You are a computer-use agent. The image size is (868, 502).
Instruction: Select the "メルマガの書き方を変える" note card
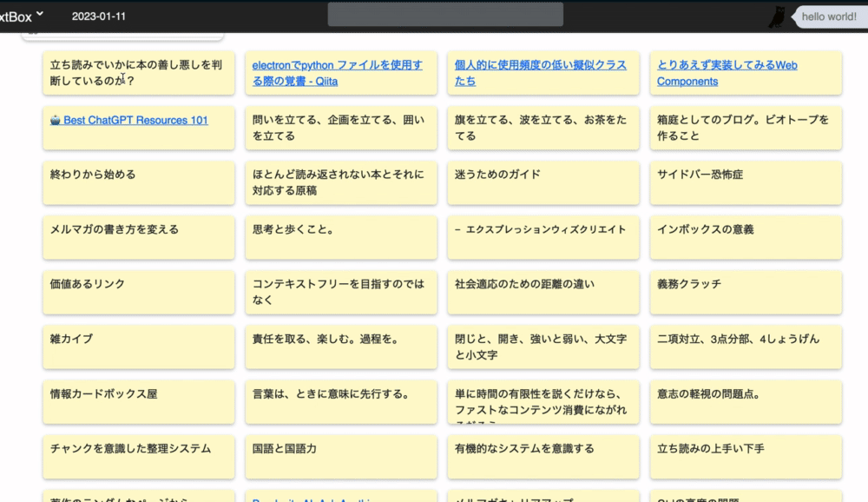pos(138,237)
